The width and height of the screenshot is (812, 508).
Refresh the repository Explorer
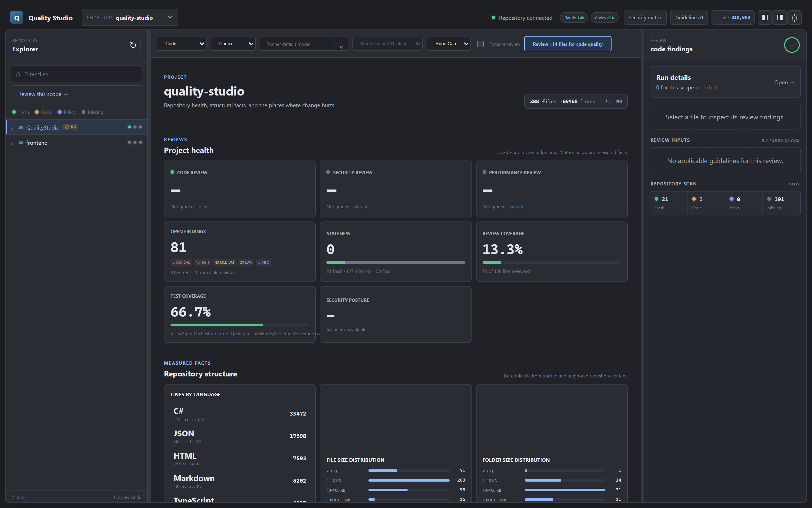[x=133, y=45]
